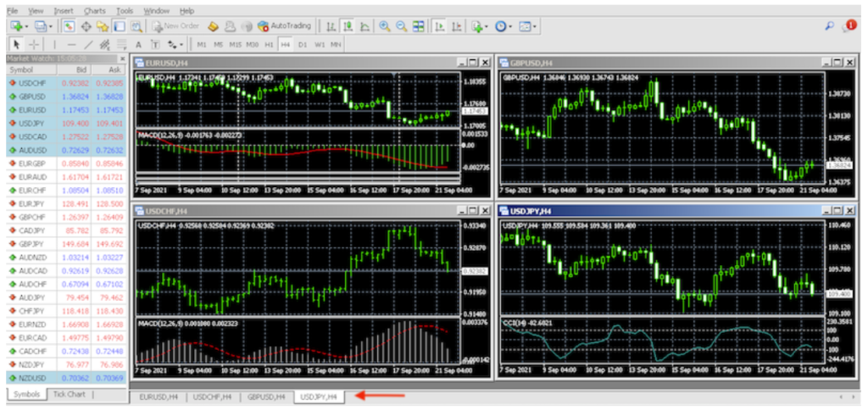Viewport: 868px width, 410px height.
Task: Toggle the AutoTrading button
Action: [285, 26]
